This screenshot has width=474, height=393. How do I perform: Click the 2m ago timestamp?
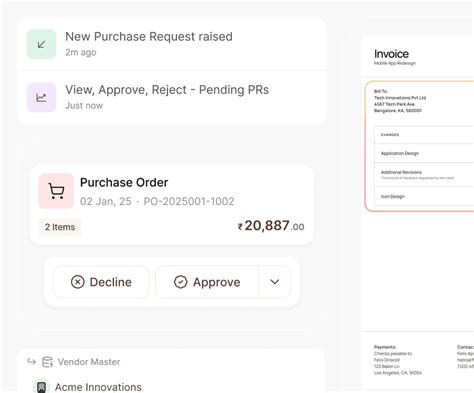click(81, 52)
